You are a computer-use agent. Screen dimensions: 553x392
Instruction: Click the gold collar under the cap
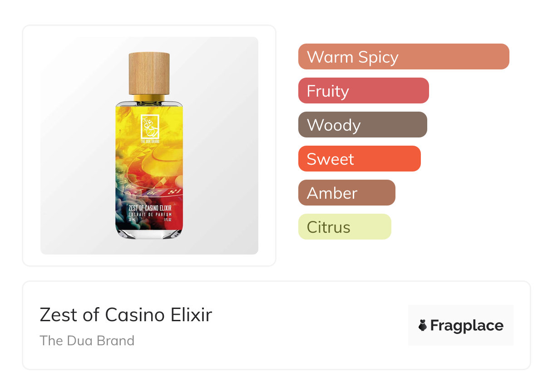[x=149, y=98]
